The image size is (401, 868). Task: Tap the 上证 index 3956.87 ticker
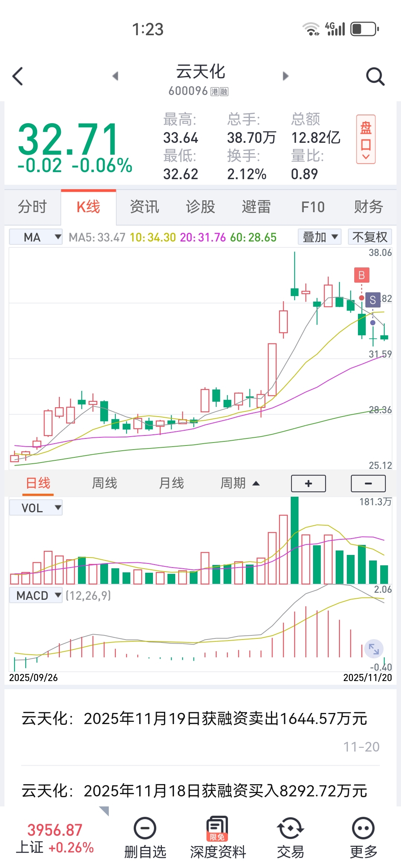(55, 838)
